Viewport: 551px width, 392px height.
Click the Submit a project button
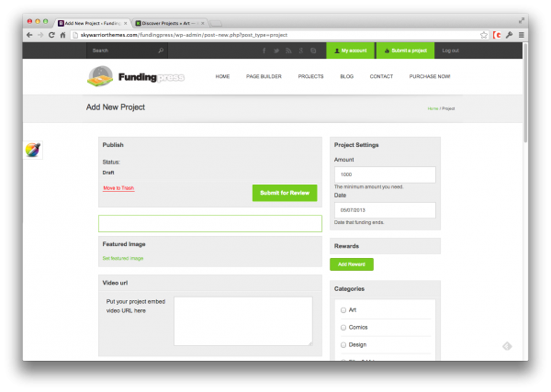coord(406,50)
